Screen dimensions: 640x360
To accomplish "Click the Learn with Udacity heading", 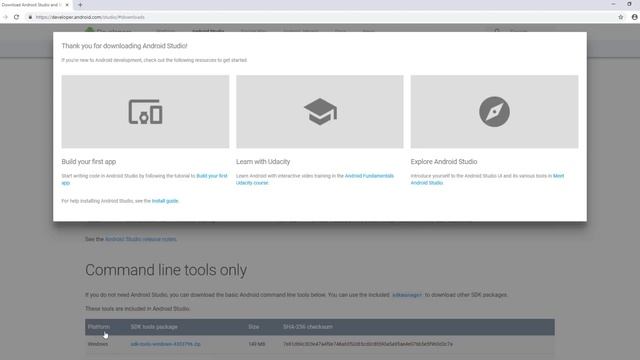I will pos(263,162).
